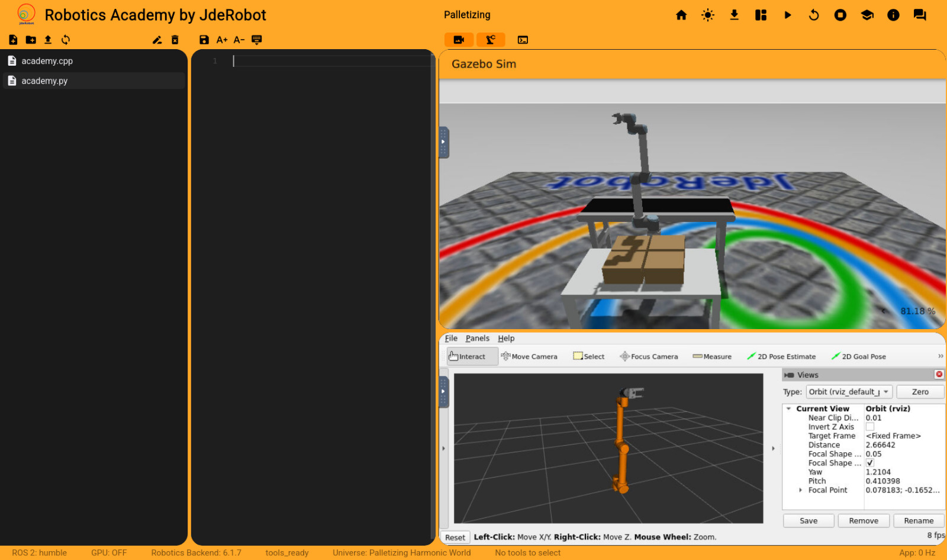Click the keyboard icon in editor toolbar

click(x=256, y=40)
